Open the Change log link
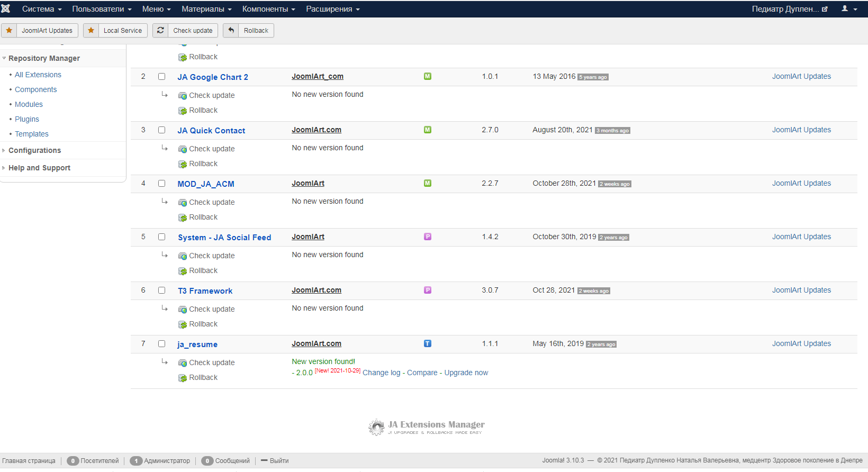 [381, 373]
